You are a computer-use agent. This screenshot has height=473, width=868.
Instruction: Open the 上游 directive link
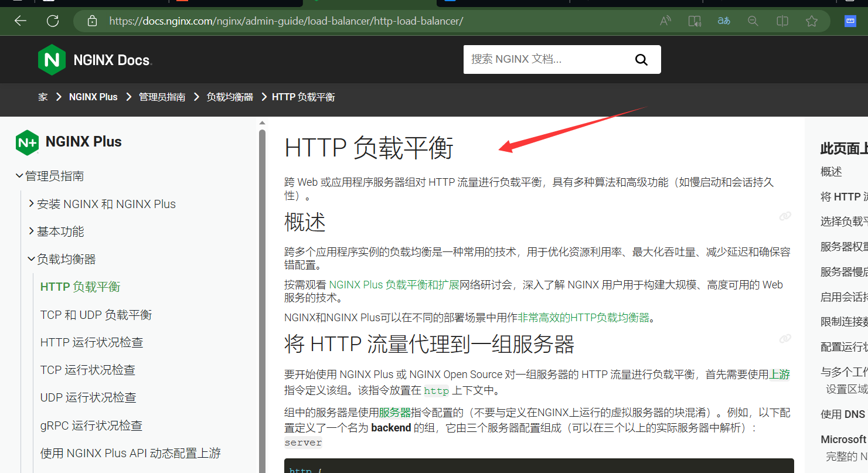point(780,374)
